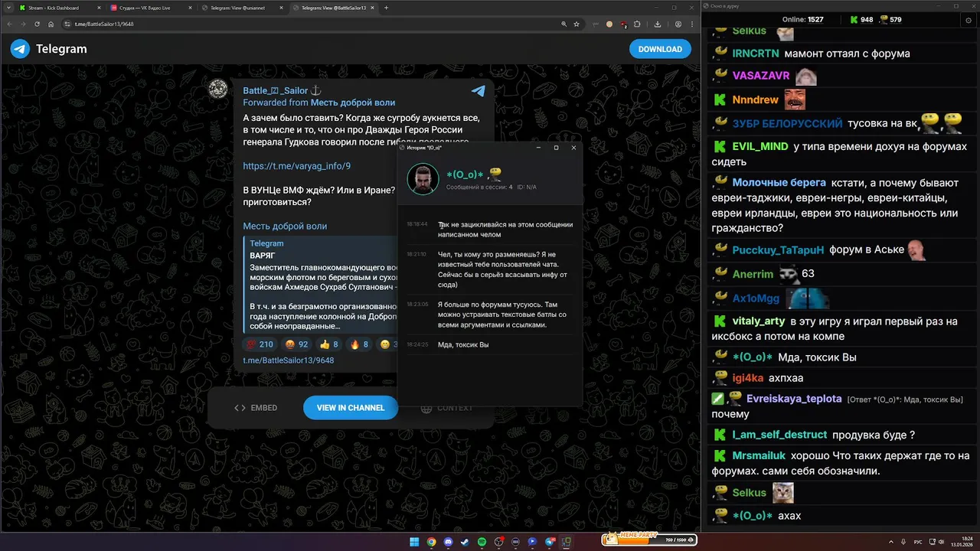Click the viewer count 579 icon
Image resolution: width=980 pixels, height=551 pixels.
click(x=890, y=20)
